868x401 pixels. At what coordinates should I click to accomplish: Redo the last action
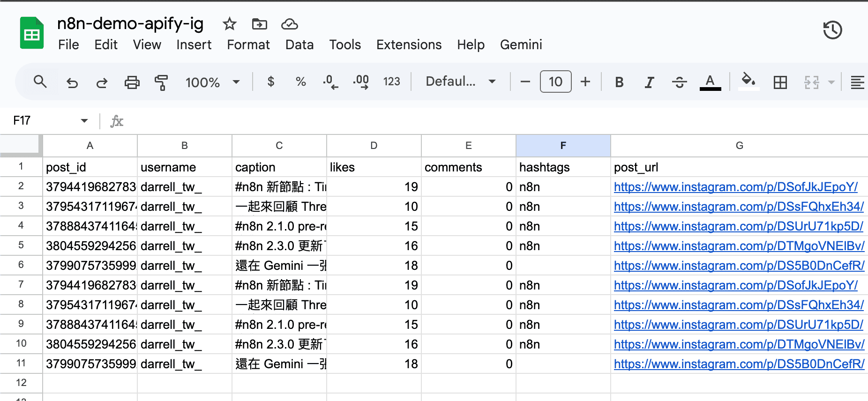(102, 83)
